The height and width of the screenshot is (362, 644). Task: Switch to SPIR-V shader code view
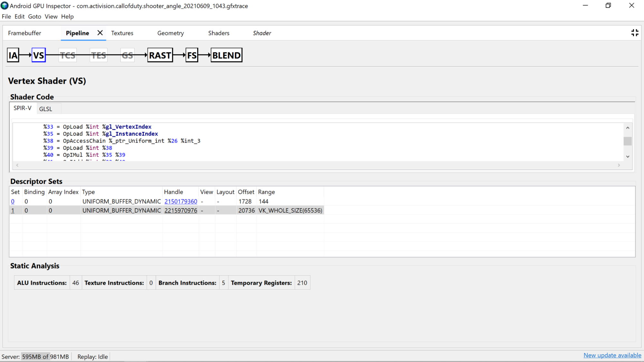[x=22, y=109]
